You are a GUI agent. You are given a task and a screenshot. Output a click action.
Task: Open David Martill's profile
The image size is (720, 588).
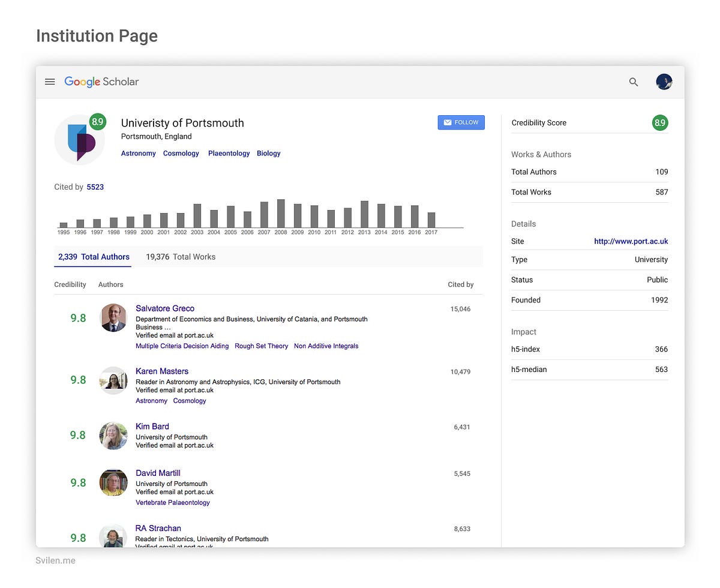[x=158, y=473]
